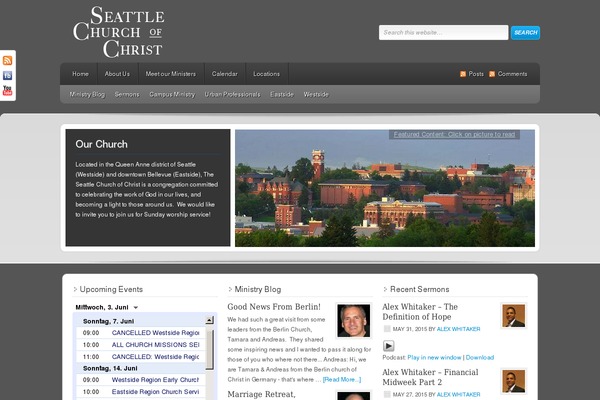600x400 pixels.
Task: Open the YouTube sidebar icon
Action: (7, 90)
